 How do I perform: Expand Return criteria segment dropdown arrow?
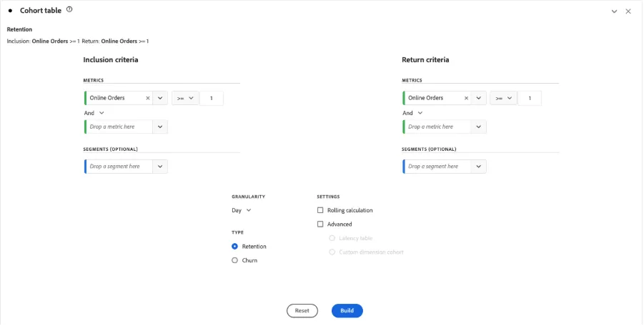tap(478, 167)
